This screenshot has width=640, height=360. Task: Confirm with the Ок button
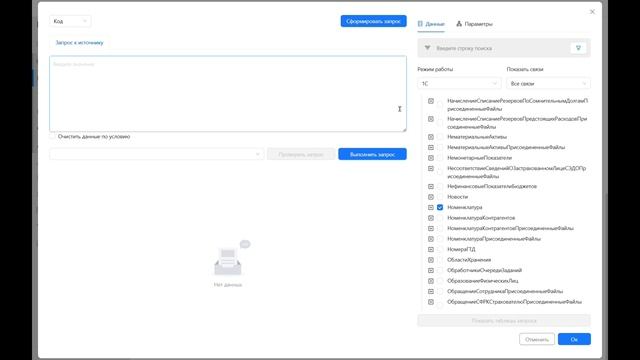point(574,339)
